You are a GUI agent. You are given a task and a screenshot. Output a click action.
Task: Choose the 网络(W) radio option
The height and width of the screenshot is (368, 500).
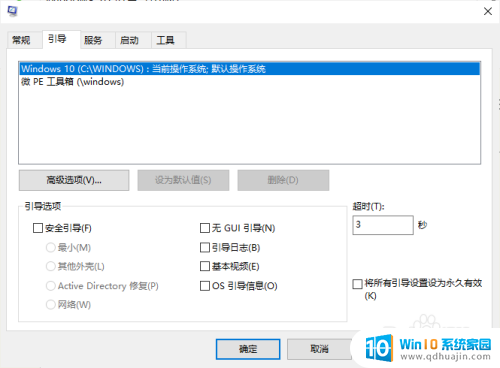tap(51, 304)
